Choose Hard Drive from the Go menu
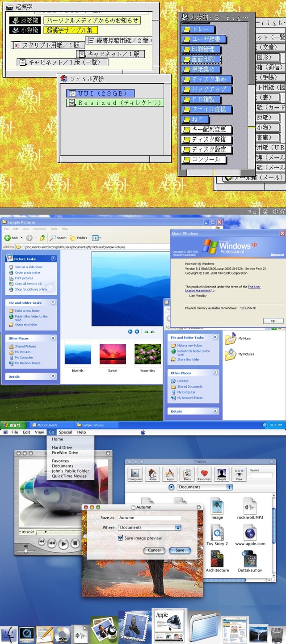Screen dimensions: 286x644 [x=62, y=447]
